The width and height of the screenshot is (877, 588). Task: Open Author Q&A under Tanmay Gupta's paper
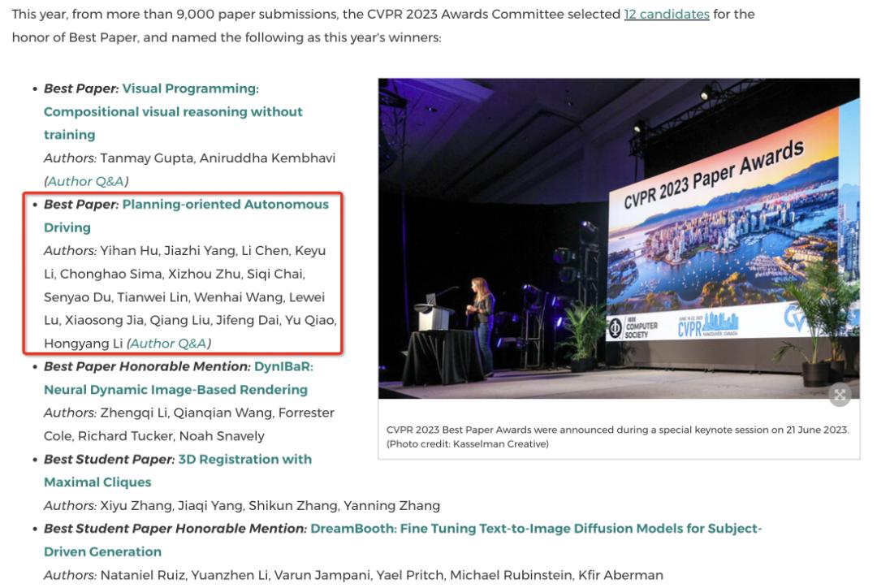[x=86, y=181]
